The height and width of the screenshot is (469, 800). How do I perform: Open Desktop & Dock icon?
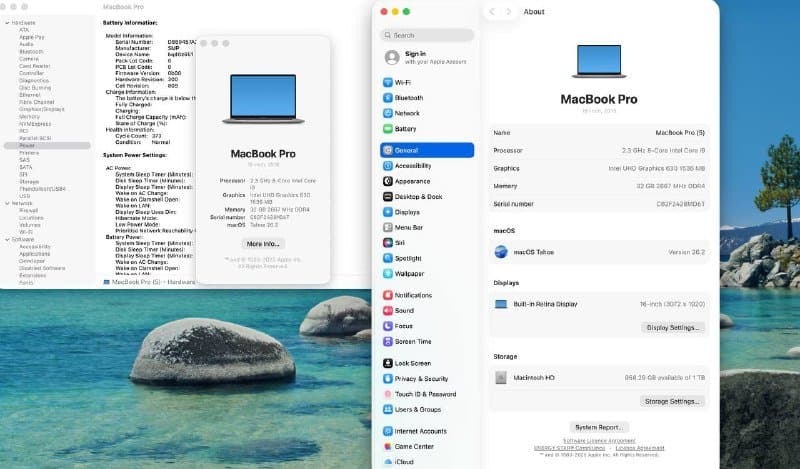388,196
